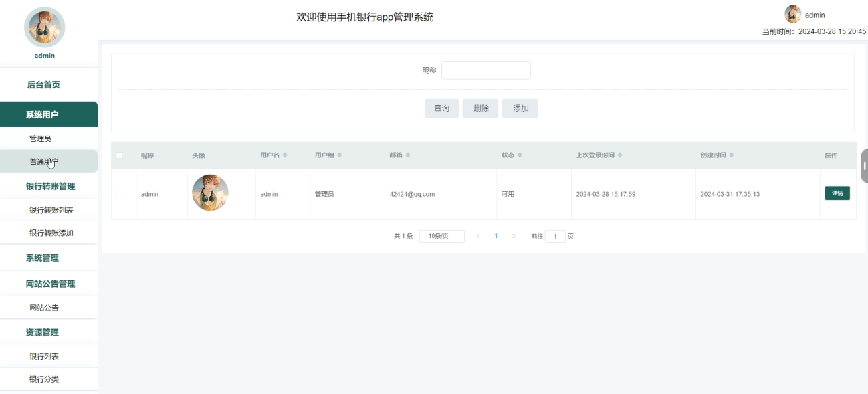Image resolution: width=868 pixels, height=394 pixels.
Task: Focus the 昵称 search input field
Action: point(486,70)
